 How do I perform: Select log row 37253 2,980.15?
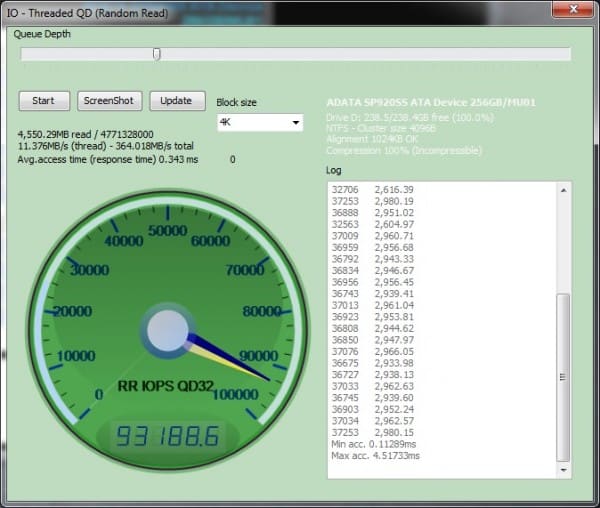[372, 432]
